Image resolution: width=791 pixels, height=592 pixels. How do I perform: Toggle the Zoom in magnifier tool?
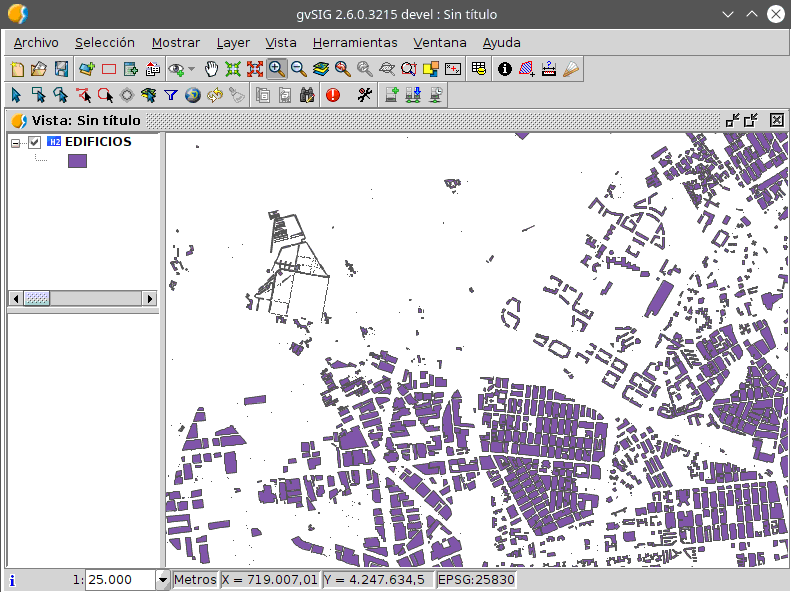(x=277, y=69)
